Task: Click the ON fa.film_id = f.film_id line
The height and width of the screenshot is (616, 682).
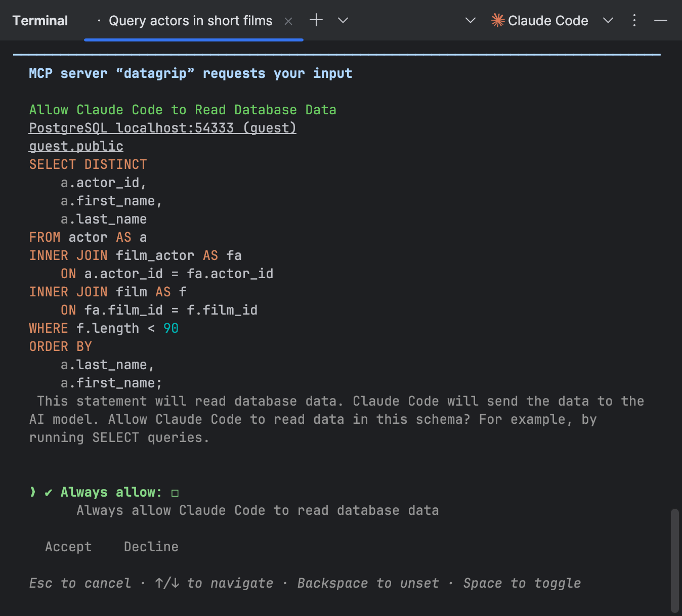Action: (159, 310)
